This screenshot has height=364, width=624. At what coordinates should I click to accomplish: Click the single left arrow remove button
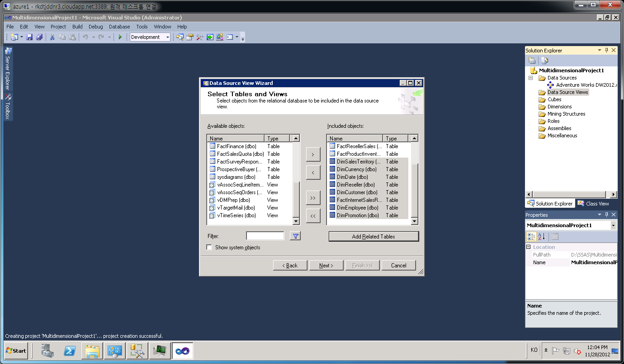coord(313,173)
